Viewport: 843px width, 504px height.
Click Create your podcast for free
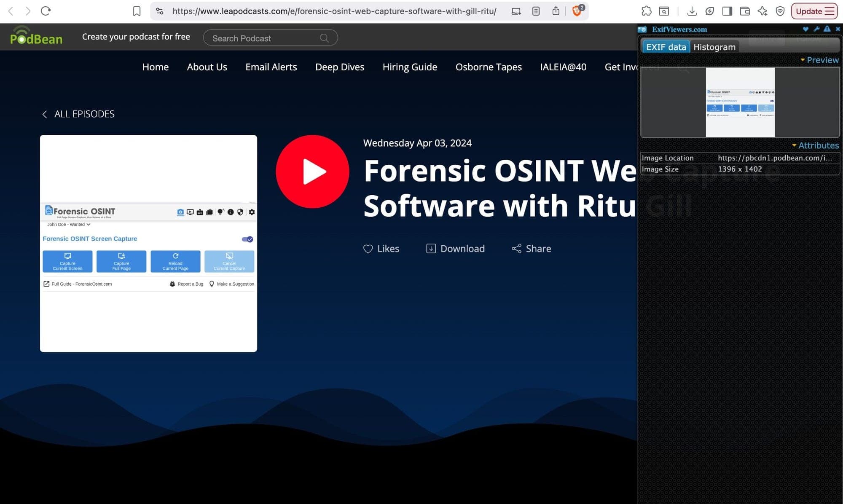pyautogui.click(x=136, y=37)
